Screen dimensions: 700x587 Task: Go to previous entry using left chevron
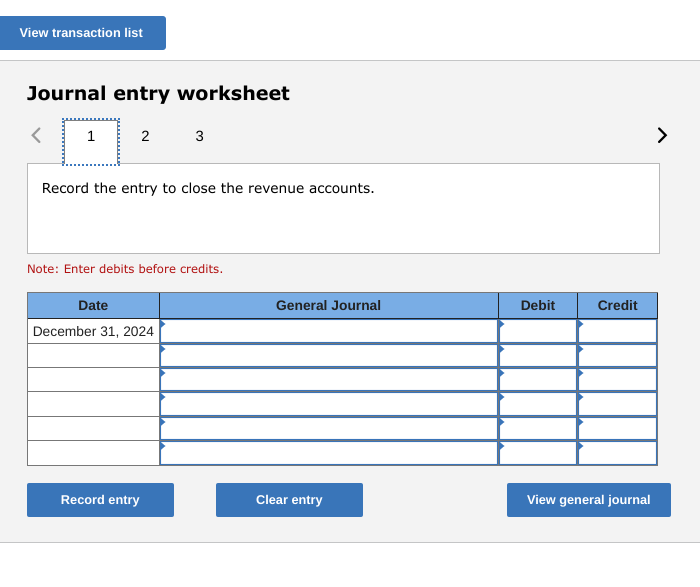36,135
